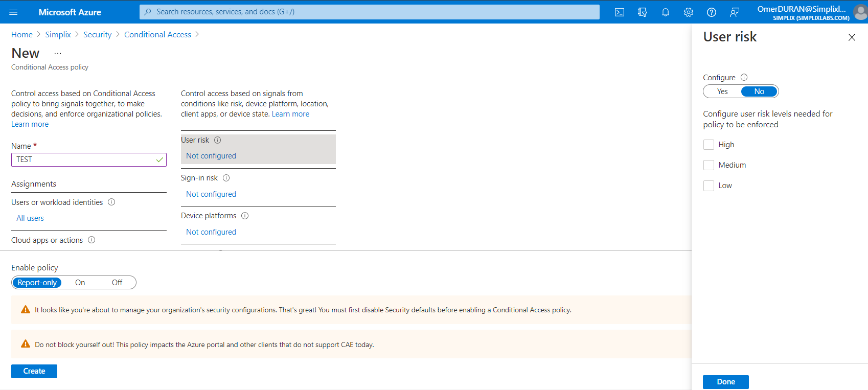This screenshot has width=868, height=390.
Task: Click the account avatar picture
Action: click(x=861, y=12)
